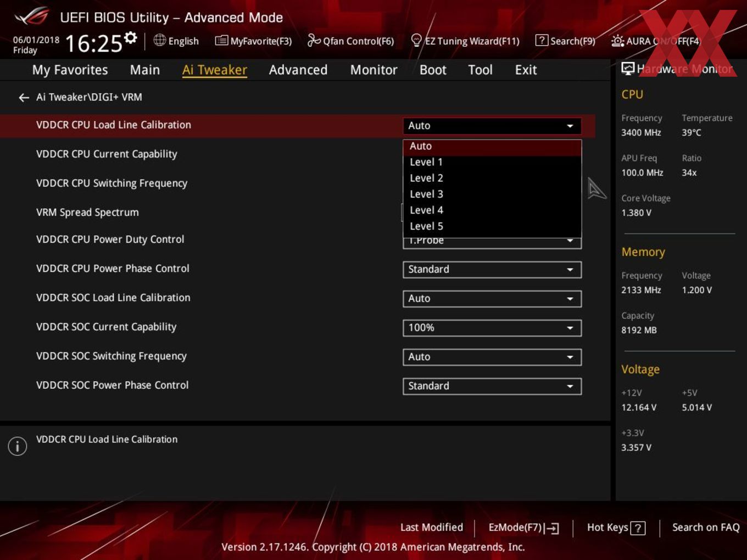Select VDDCR CPU Switching Frequency row
Screen dimensions: 747x560
[x=112, y=183]
